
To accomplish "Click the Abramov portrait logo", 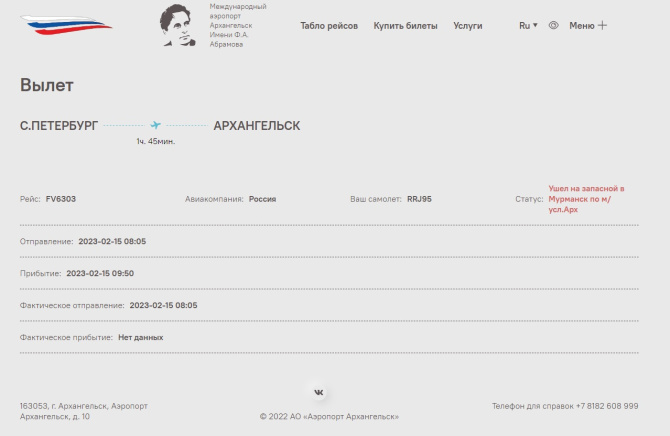I will point(181,26).
